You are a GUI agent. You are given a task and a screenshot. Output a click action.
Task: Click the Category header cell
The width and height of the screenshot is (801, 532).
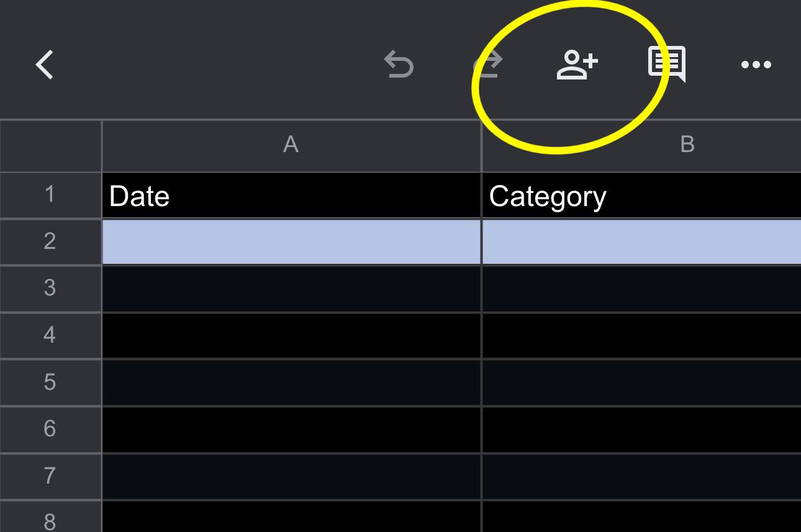tap(641, 196)
